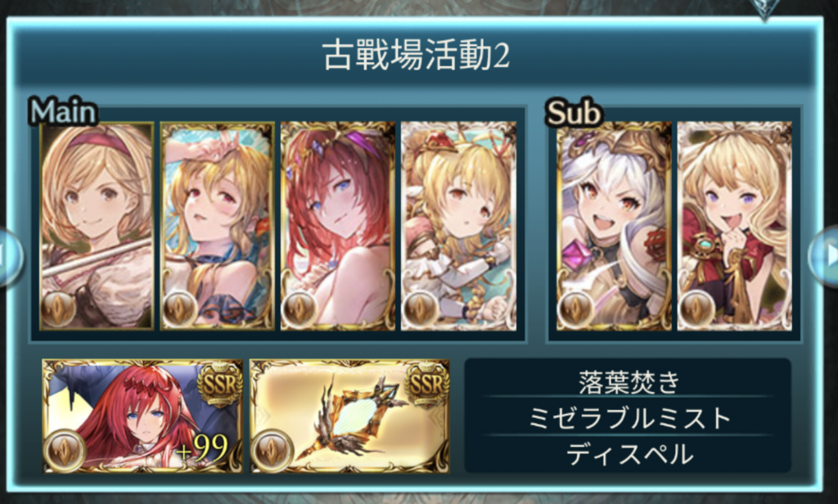Image resolution: width=838 pixels, height=504 pixels.
Task: Select the blonde sub member in red outfit
Action: [x=735, y=226]
